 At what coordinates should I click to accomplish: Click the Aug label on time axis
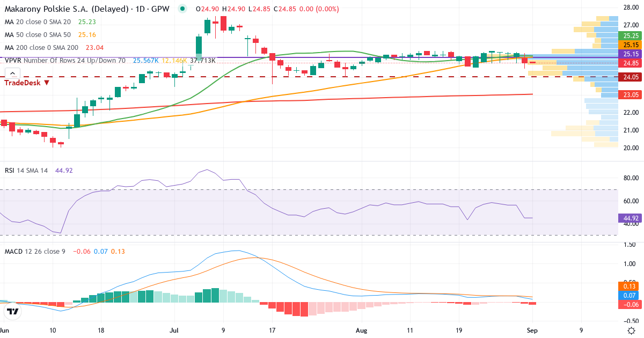point(362,331)
